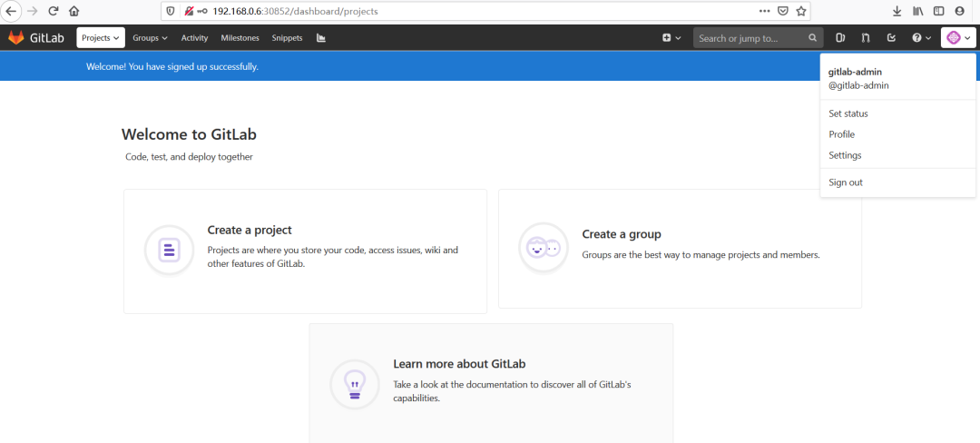Go back with browser back arrow
The height and width of the screenshot is (443, 980).
click(11, 11)
